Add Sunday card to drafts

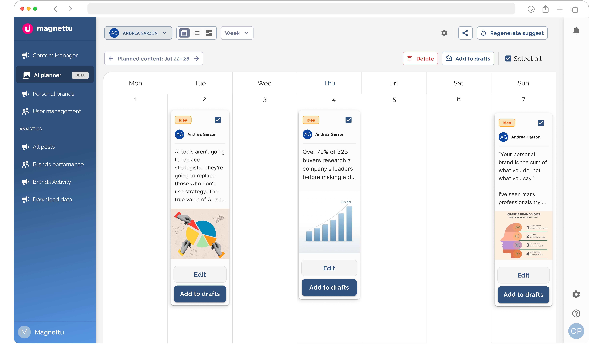(523, 294)
